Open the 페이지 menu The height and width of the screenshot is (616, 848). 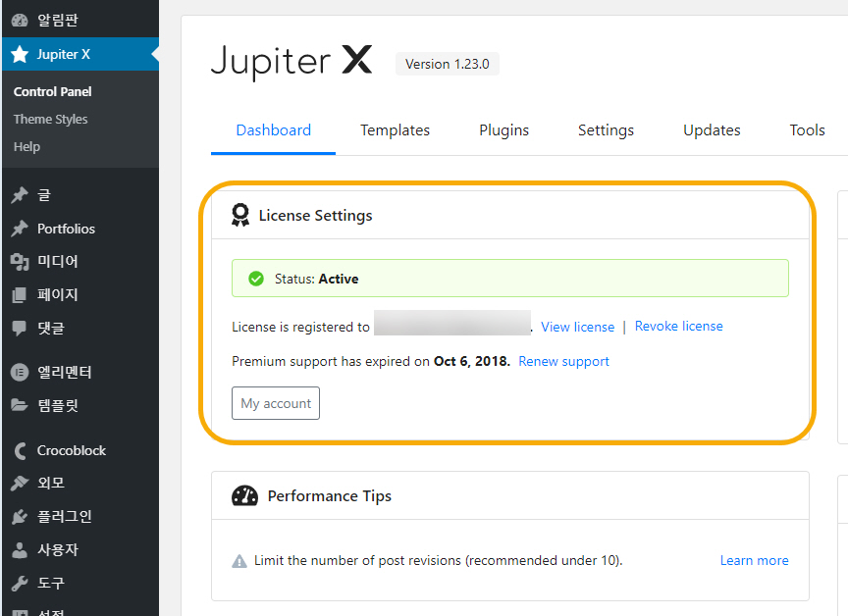(x=80, y=295)
